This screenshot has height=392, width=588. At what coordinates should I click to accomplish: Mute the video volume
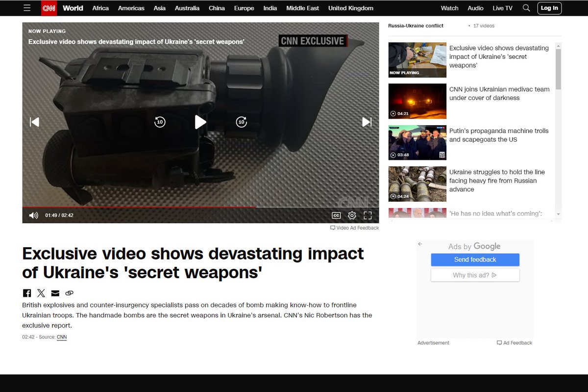[x=33, y=215]
